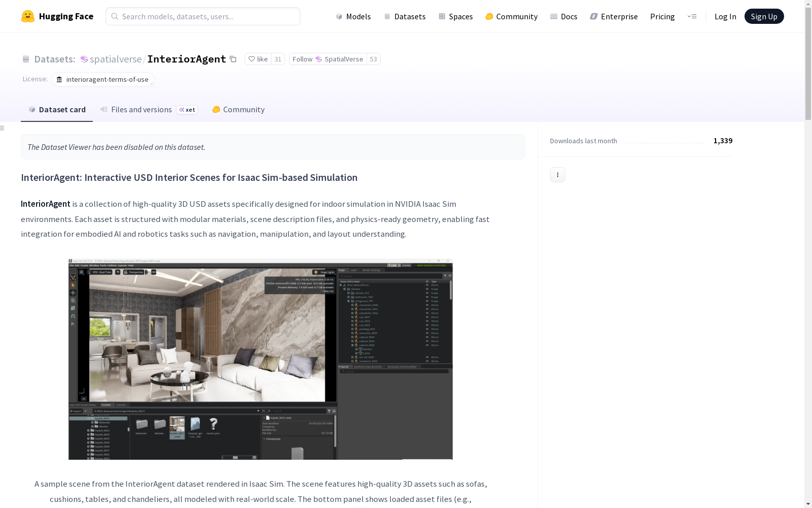
Task: Click the Downloads last month chart line
Action: click(x=665, y=143)
